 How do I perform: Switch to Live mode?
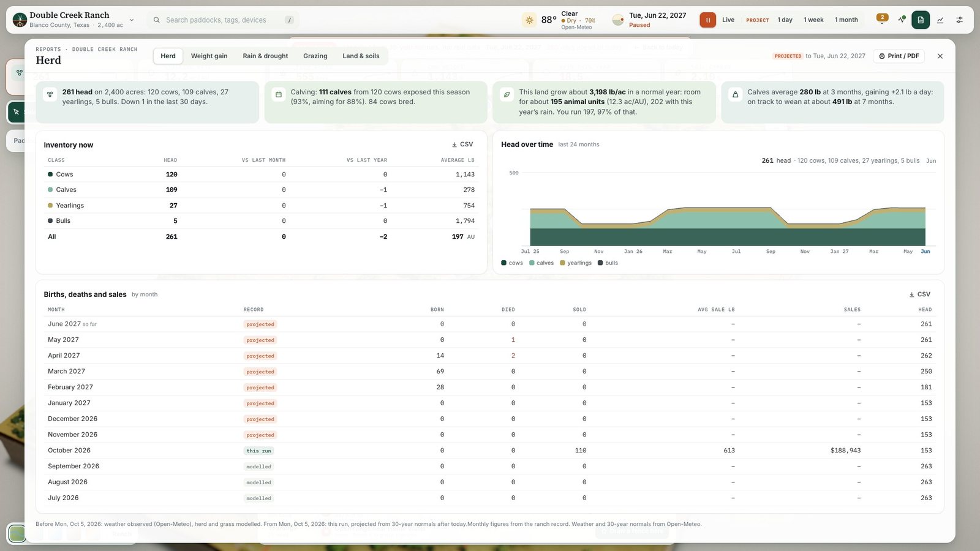point(728,20)
